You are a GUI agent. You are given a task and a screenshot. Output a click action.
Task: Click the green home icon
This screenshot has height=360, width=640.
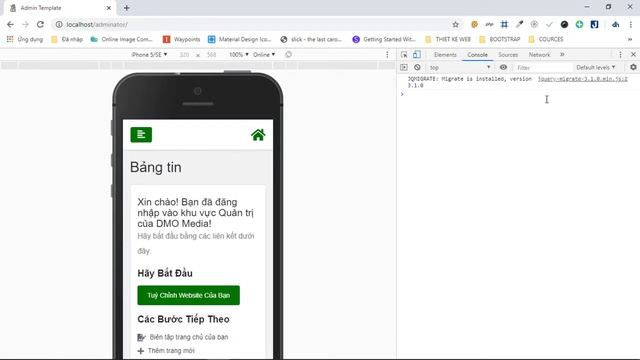(x=258, y=135)
